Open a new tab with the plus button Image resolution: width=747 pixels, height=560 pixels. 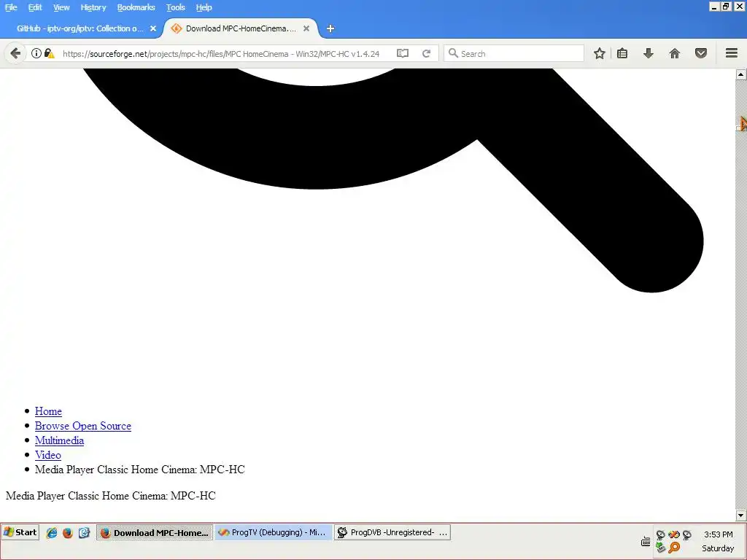pyautogui.click(x=330, y=28)
